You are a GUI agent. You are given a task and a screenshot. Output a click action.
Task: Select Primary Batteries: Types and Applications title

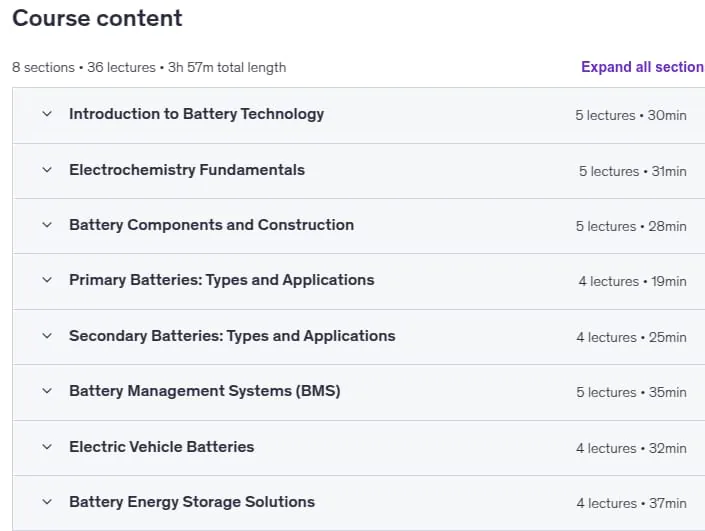(x=222, y=280)
